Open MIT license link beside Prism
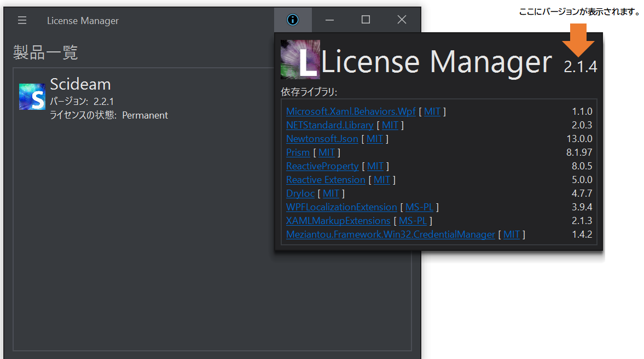Screen dimensions: 644x359 point(327,152)
